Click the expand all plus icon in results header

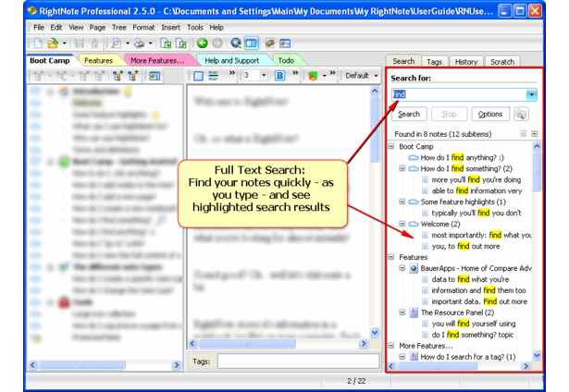(534, 134)
